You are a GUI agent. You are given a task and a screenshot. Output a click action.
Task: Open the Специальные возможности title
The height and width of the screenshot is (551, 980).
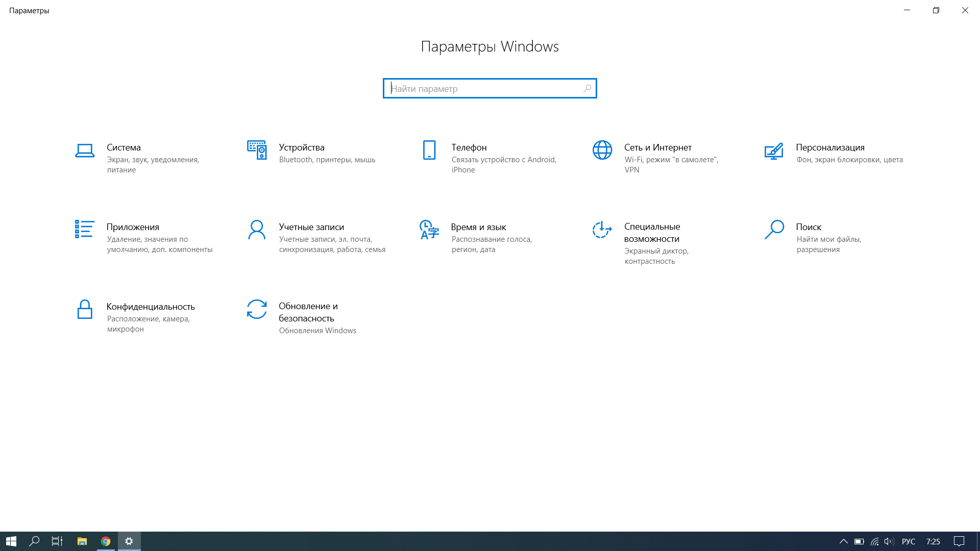coord(652,233)
